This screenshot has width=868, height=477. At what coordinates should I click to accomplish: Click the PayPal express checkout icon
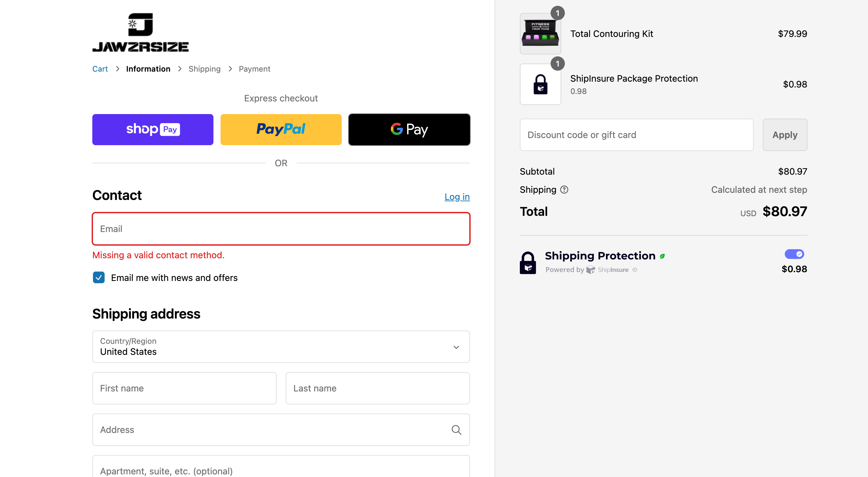280,129
